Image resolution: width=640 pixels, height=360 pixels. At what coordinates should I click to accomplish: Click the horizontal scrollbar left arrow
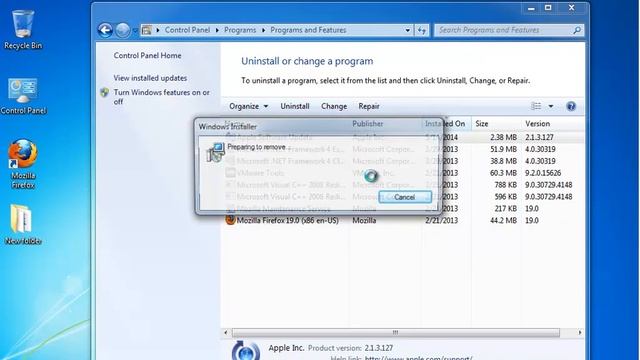(226, 333)
